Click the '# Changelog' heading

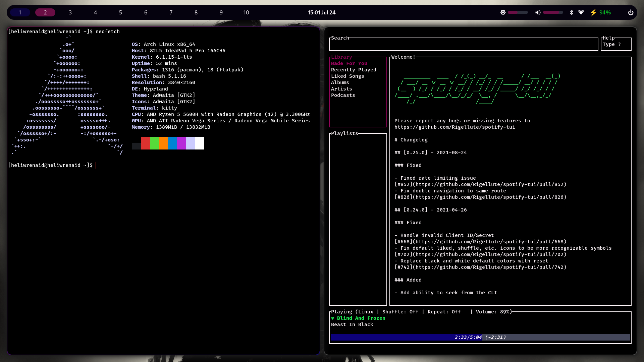click(411, 140)
